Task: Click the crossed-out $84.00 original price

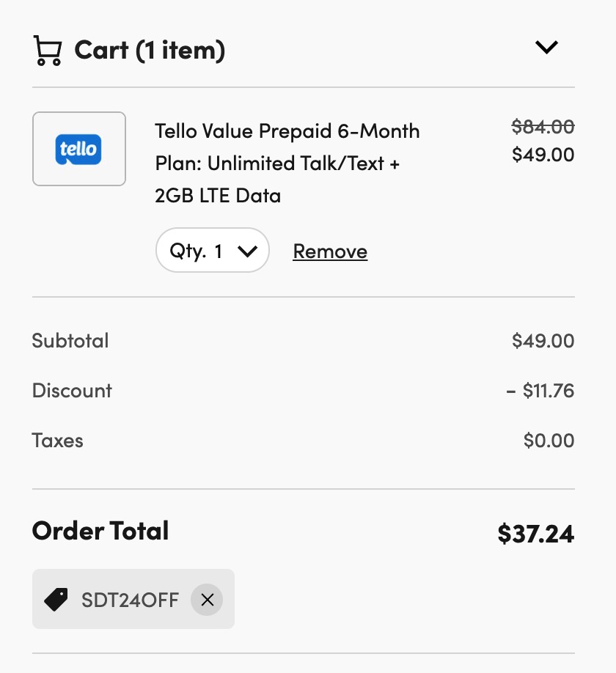Action: (x=543, y=128)
